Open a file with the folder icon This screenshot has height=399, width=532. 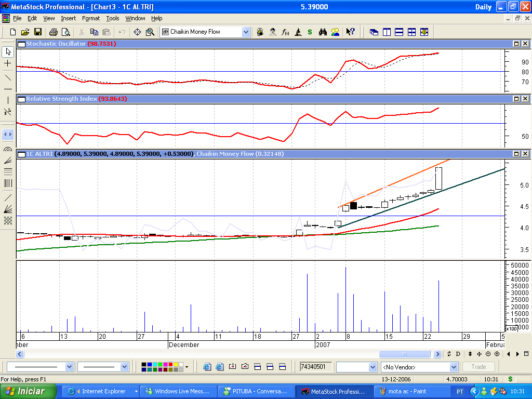(x=25, y=32)
